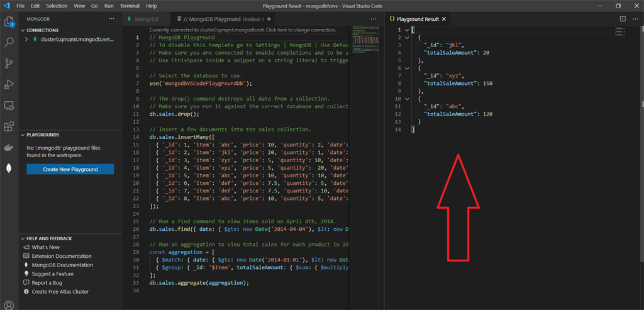This screenshot has height=310, width=644.
Task: Collapse the HELP AND FEEDBACK section
Action: (23, 238)
